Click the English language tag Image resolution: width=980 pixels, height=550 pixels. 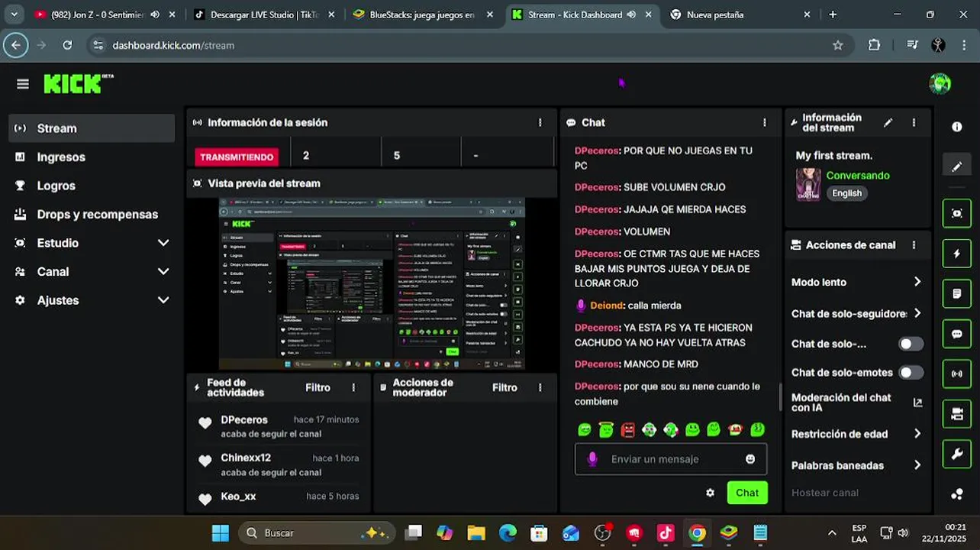click(846, 193)
